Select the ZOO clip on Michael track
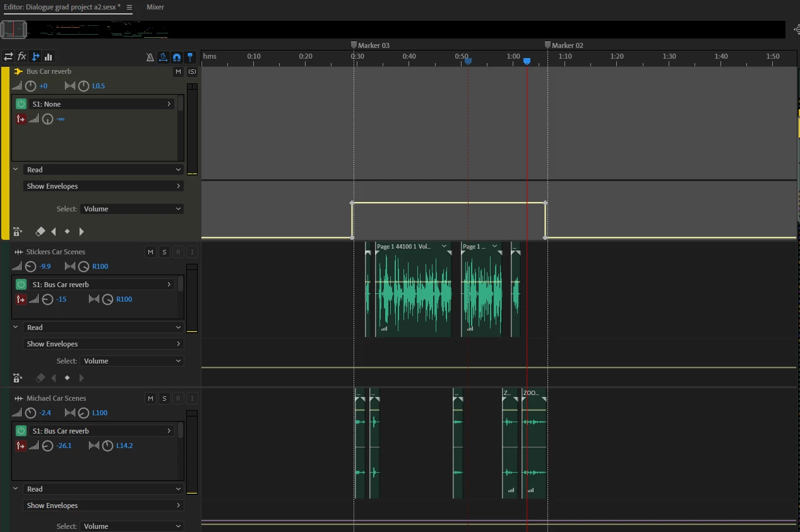 (535, 444)
